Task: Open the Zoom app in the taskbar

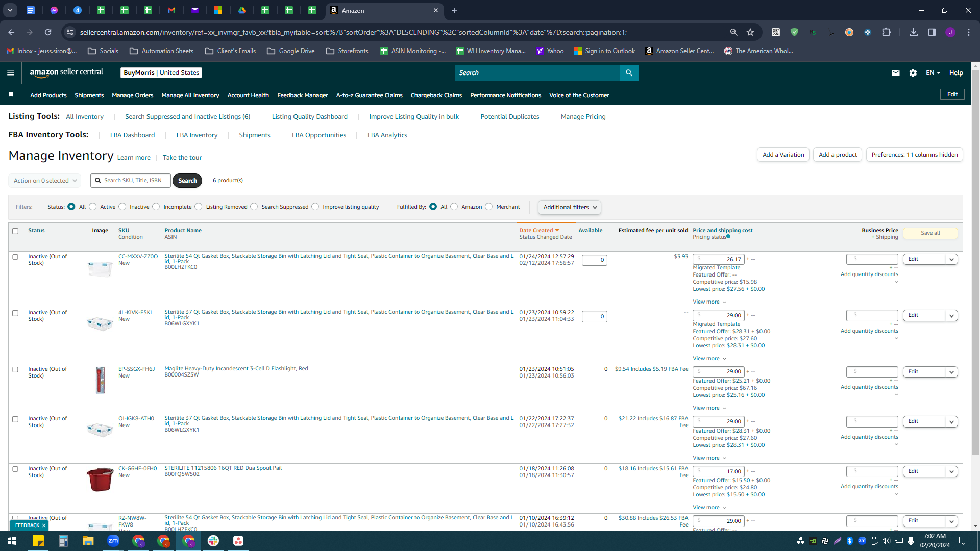Action: [x=113, y=541]
